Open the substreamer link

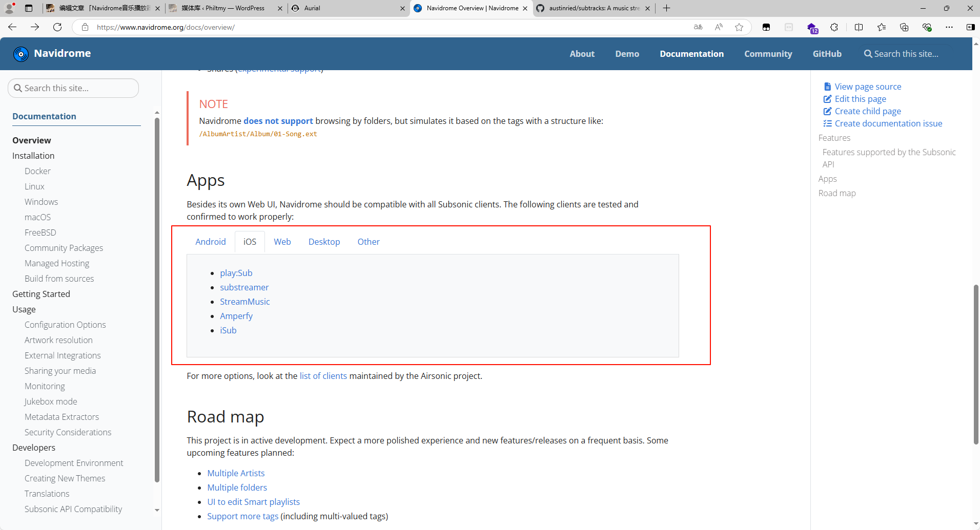(244, 287)
